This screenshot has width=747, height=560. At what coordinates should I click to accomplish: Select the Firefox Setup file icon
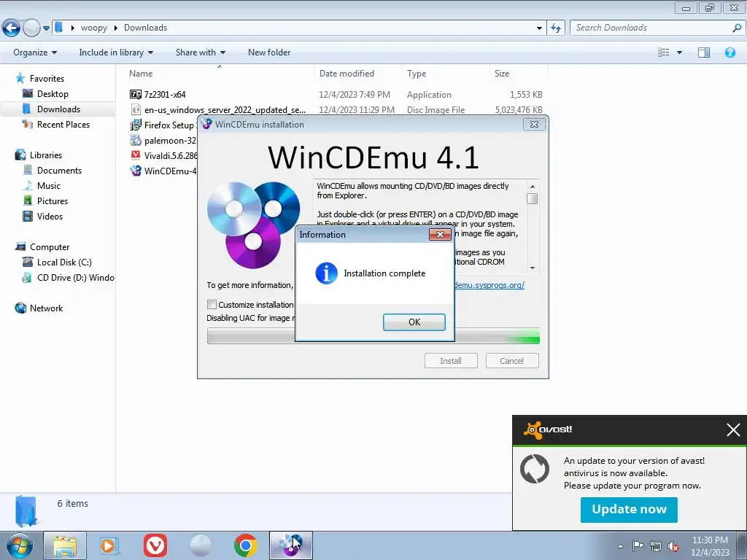point(136,125)
